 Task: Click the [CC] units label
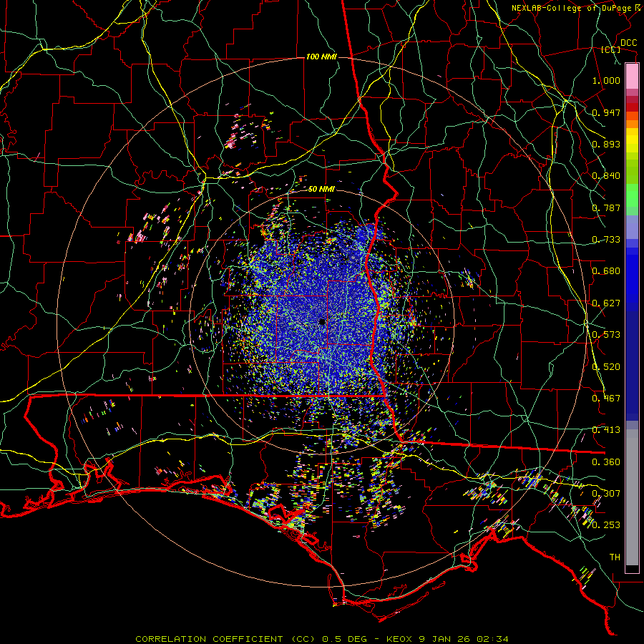pyautogui.click(x=611, y=49)
